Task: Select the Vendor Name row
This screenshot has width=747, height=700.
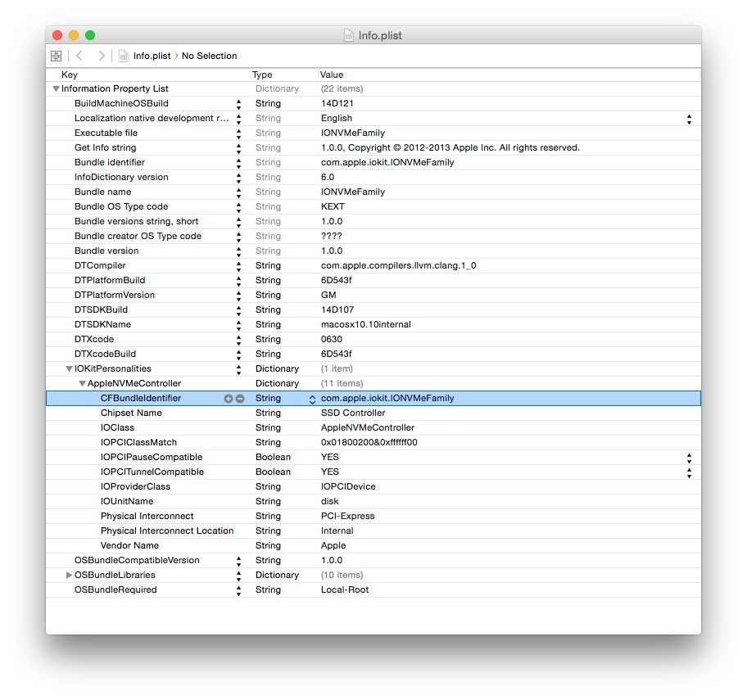Action: pyautogui.click(x=373, y=546)
